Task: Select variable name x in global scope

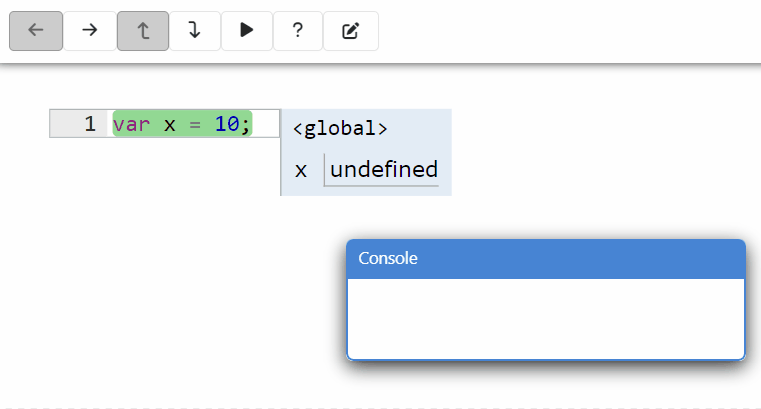Action: pos(301,170)
